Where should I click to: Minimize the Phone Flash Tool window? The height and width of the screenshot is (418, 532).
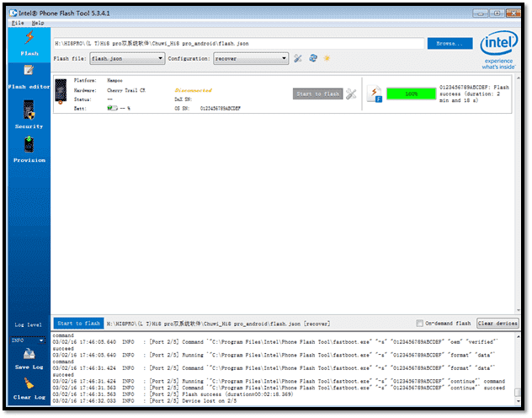click(481, 13)
